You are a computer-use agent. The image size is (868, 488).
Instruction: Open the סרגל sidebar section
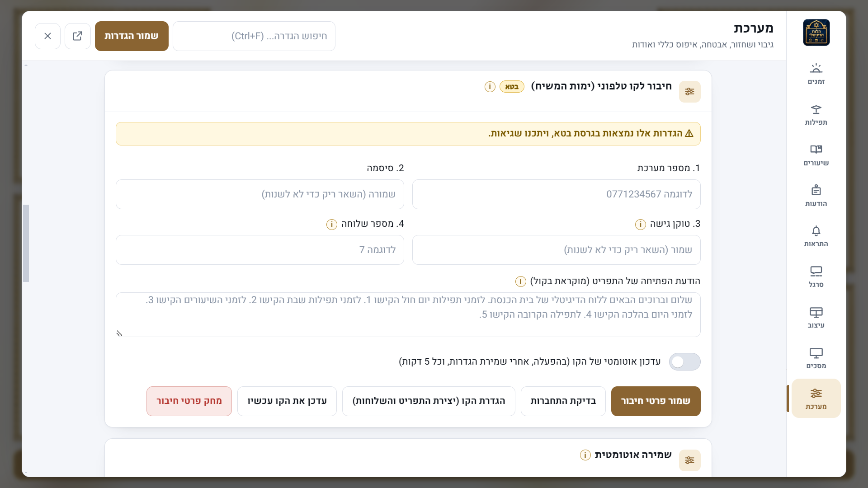[816, 277]
